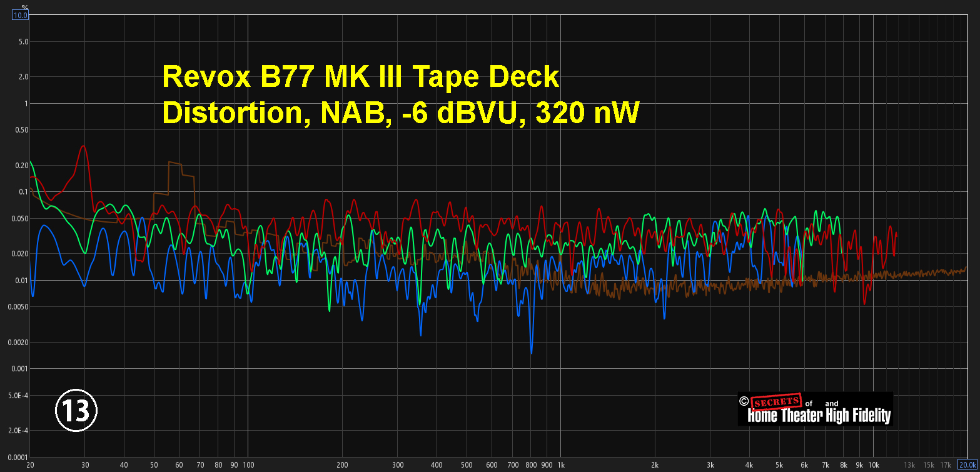Click the percent unit label above y-axis

(x=21, y=6)
